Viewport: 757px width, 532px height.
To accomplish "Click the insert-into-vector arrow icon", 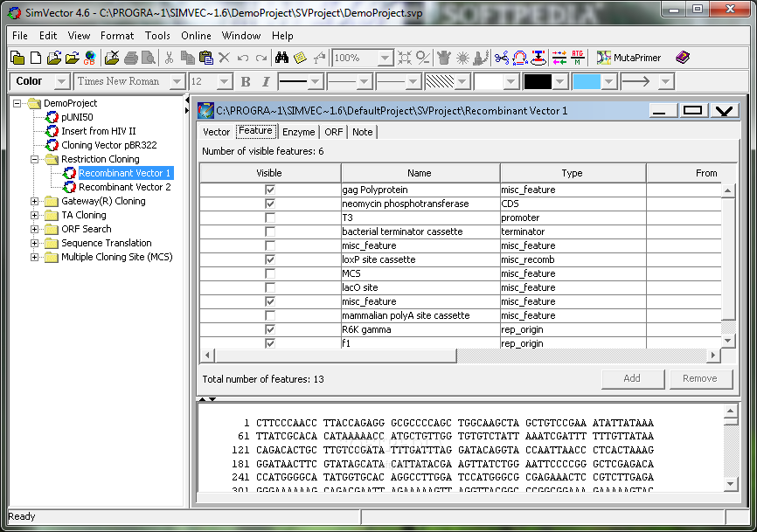I will pos(538,58).
